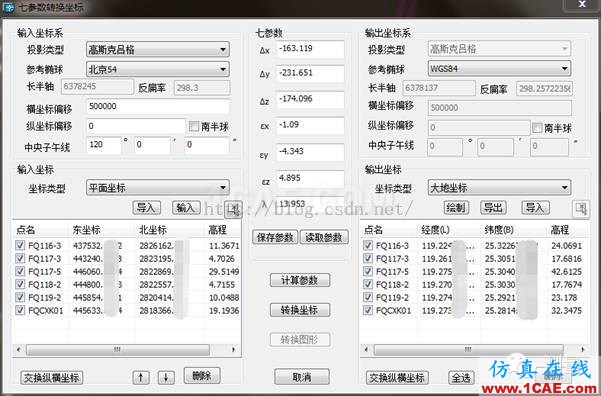This screenshot has height=396, width=601.
Task: Click output panel 导入 button
Action: click(x=535, y=208)
